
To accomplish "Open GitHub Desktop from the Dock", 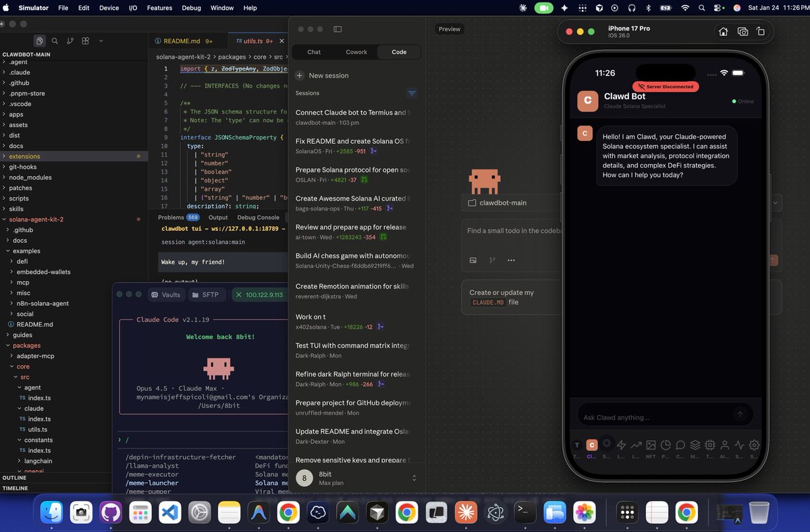I will click(111, 513).
